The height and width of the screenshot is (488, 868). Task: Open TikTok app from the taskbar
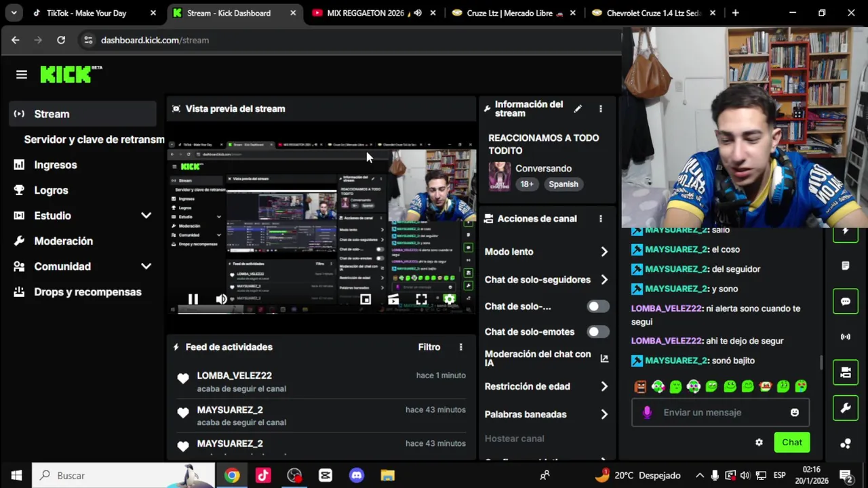pos(263,475)
